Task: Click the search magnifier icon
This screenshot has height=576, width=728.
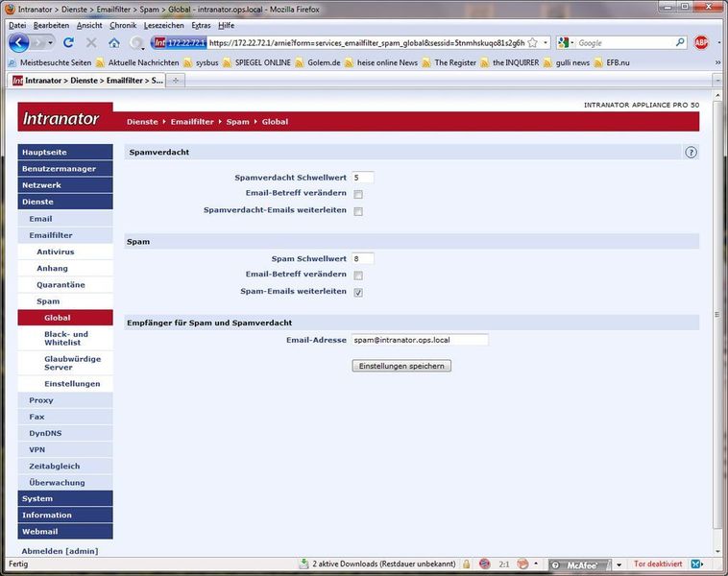Action: [680, 42]
